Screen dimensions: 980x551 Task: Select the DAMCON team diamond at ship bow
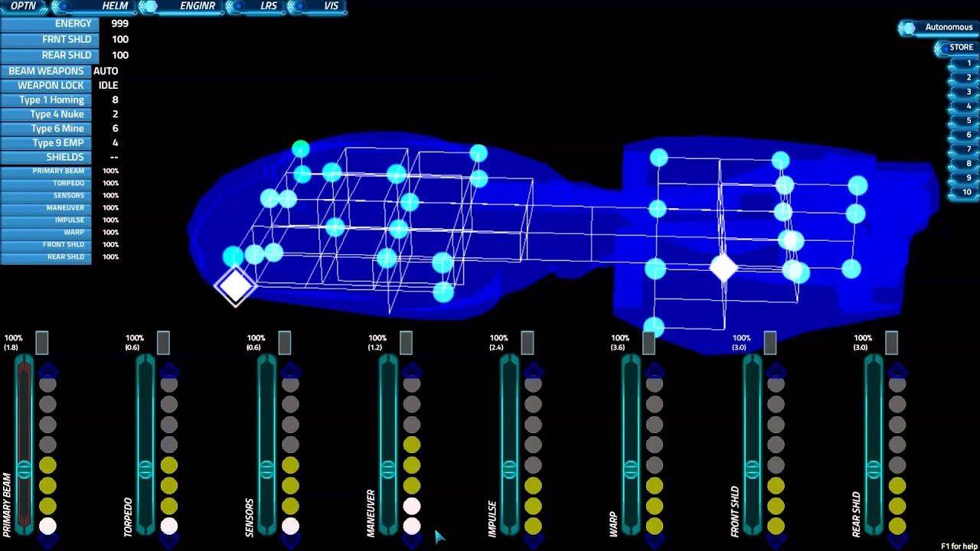point(235,286)
